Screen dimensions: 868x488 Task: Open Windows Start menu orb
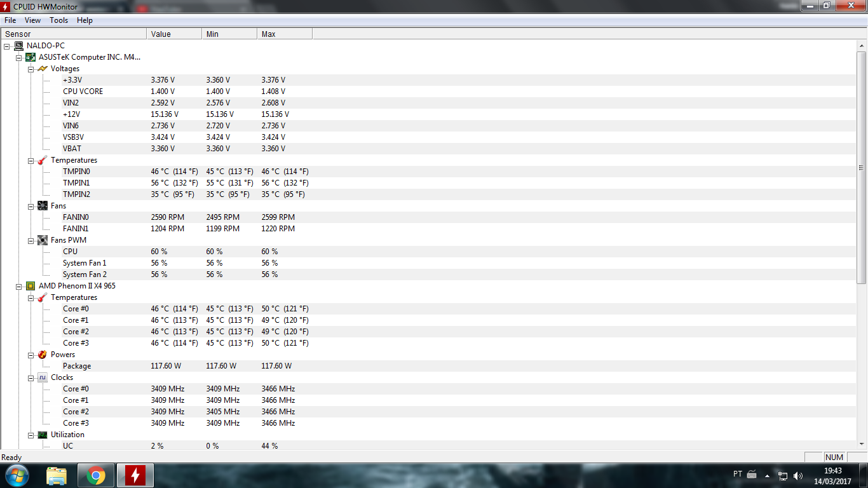[x=17, y=475]
